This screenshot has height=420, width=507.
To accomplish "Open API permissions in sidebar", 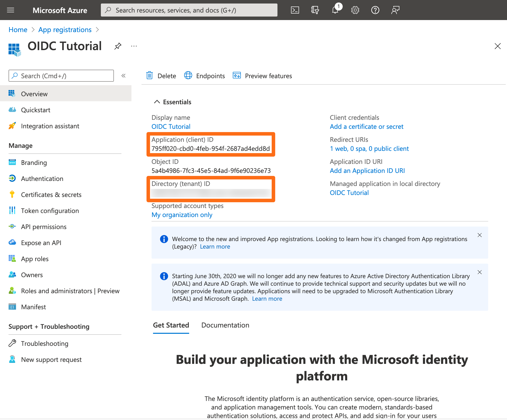I will coord(44,227).
